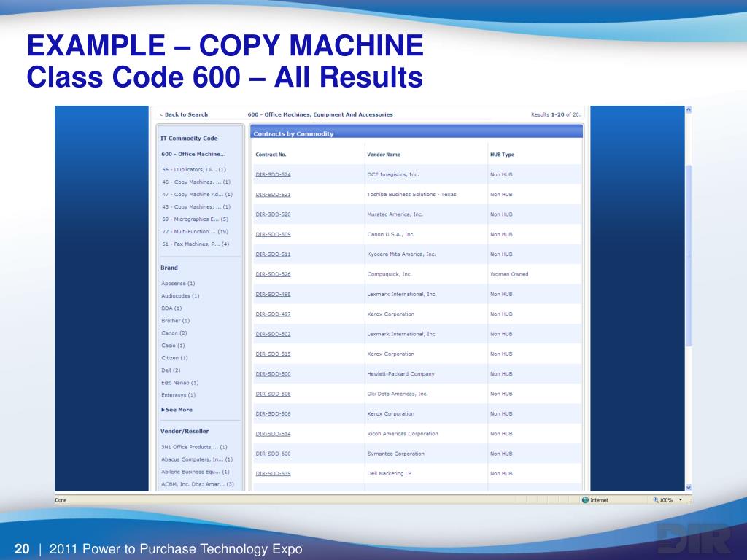The width and height of the screenshot is (747, 560).
Task: Select the Kyocera Mita America, Inc. cell
Action: pos(401,254)
